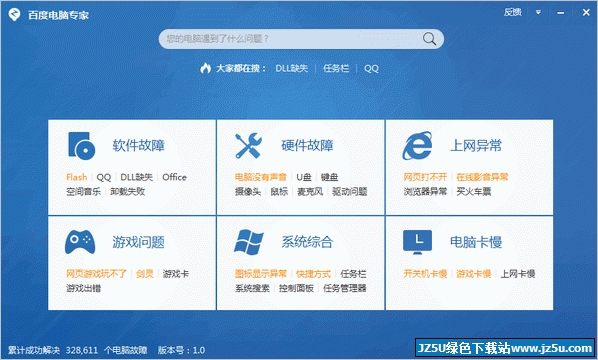Click DLL缺失 link under 软件故障

(x=137, y=177)
